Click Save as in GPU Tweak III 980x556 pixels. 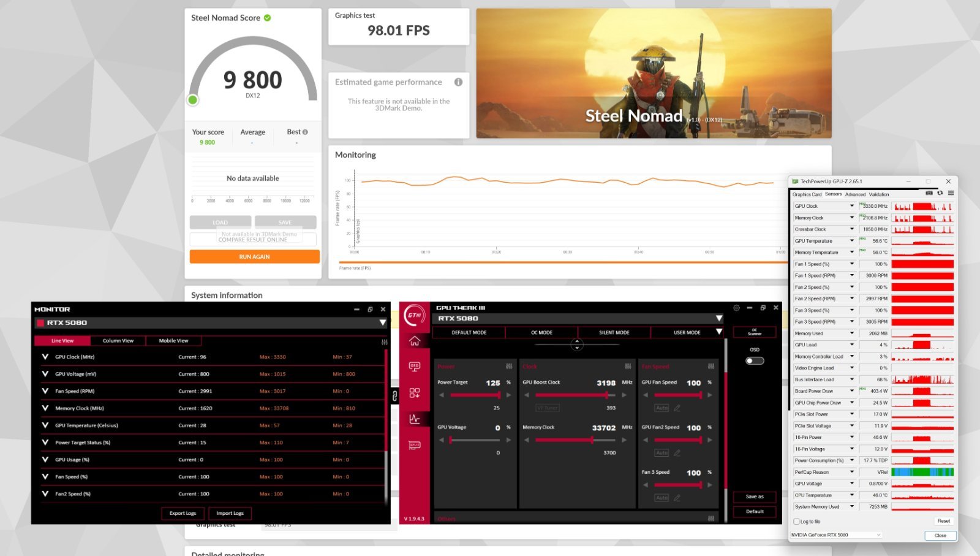755,497
